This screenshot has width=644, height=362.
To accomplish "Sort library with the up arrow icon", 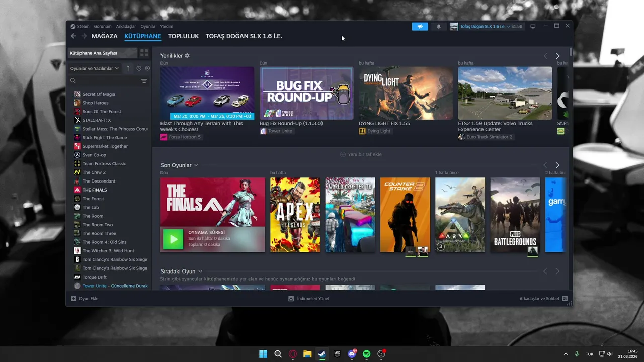I will [x=128, y=68].
